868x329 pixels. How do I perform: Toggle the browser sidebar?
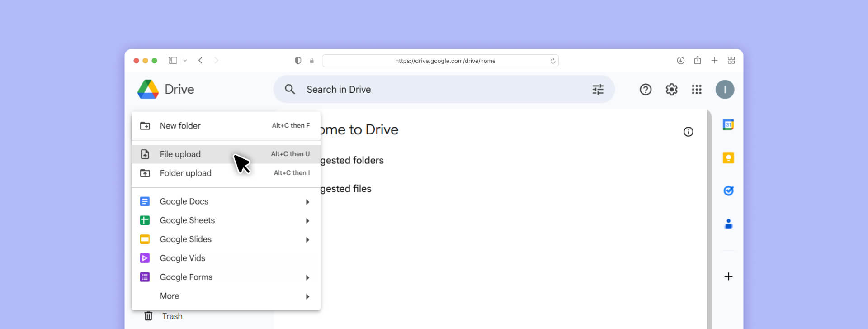coord(173,60)
